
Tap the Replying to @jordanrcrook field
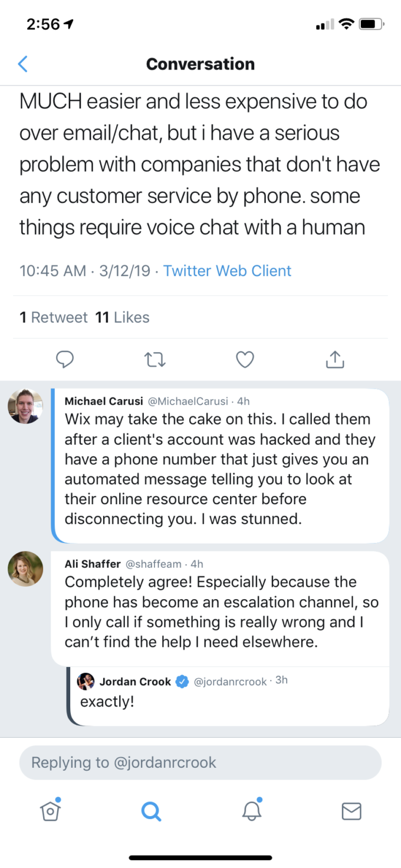pos(200,762)
